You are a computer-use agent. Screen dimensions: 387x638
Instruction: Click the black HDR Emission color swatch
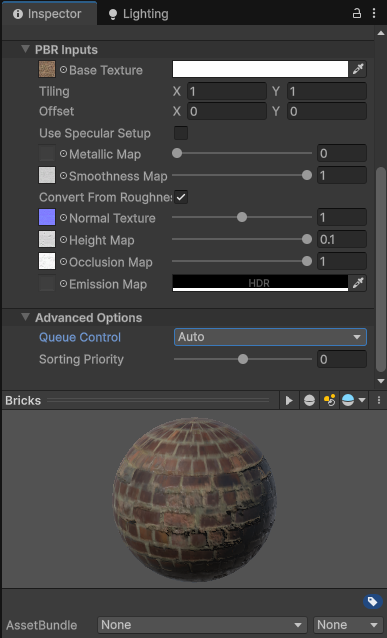point(260,283)
